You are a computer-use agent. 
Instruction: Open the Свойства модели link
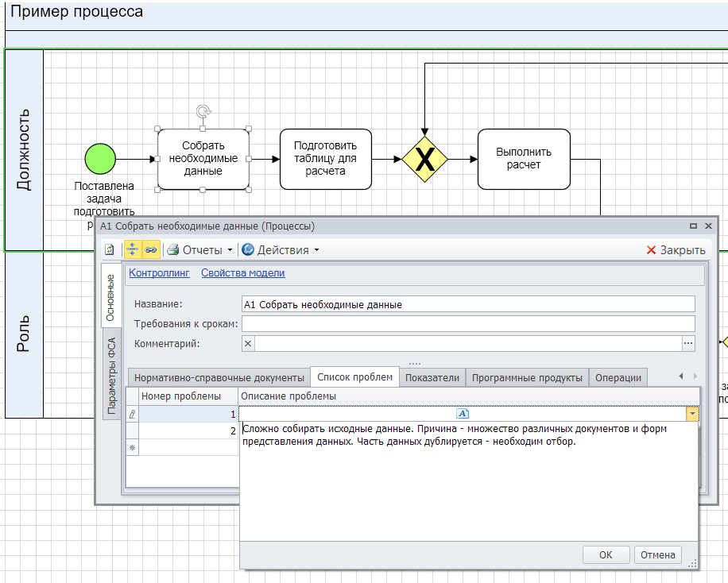pos(242,273)
